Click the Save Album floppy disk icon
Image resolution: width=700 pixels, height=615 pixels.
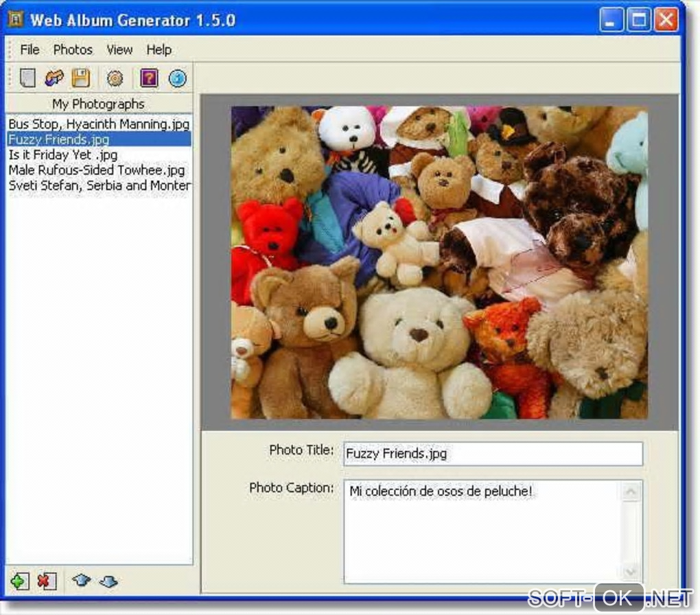point(81,78)
